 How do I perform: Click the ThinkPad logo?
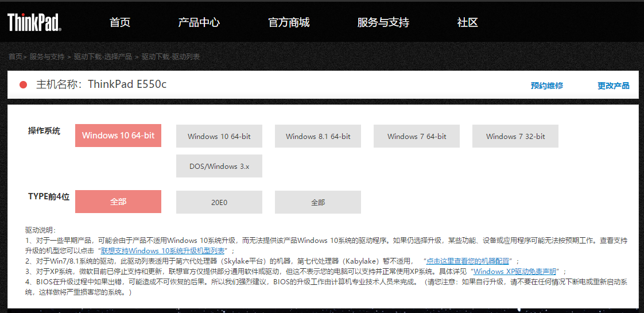pyautogui.click(x=34, y=22)
